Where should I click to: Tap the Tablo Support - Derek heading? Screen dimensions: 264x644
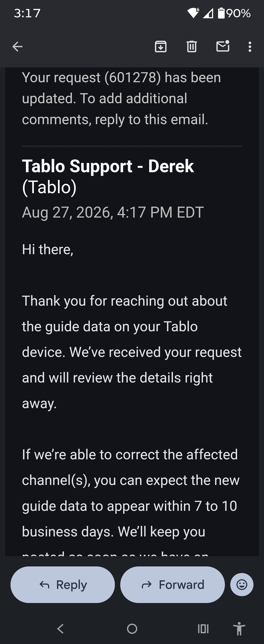point(108,177)
